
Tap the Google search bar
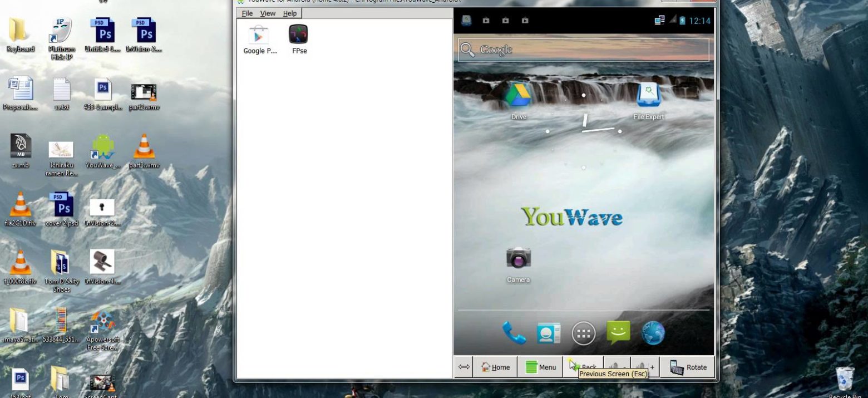pyautogui.click(x=583, y=50)
